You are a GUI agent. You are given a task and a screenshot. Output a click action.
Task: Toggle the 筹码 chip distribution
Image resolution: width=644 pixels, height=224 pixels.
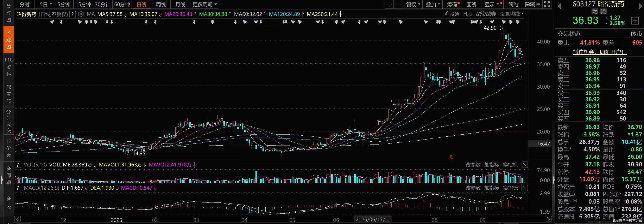452,4
